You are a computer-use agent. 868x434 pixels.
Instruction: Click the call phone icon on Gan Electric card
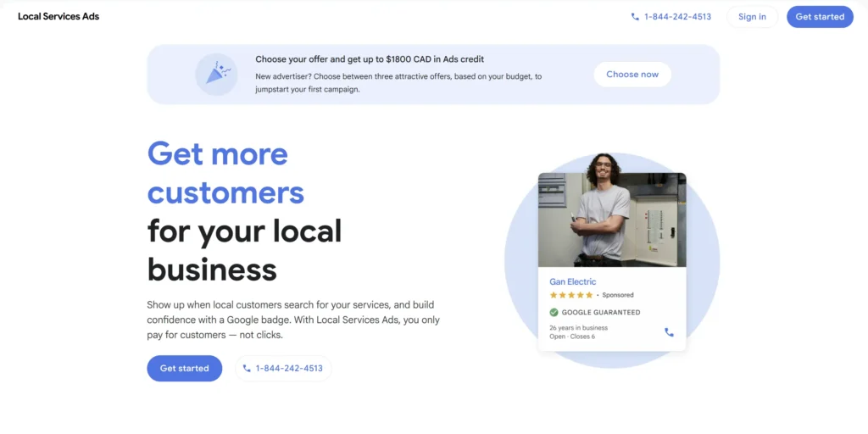(x=670, y=332)
